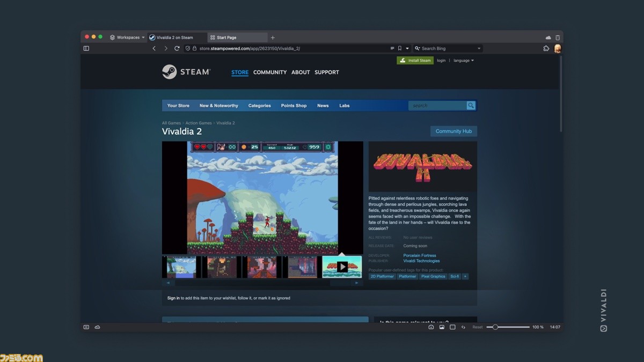Click the main gameplay screenshot

coord(262,198)
